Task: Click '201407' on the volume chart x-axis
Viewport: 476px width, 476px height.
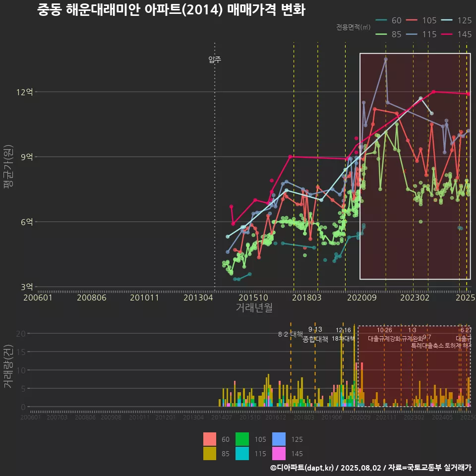Action: tap(222, 417)
